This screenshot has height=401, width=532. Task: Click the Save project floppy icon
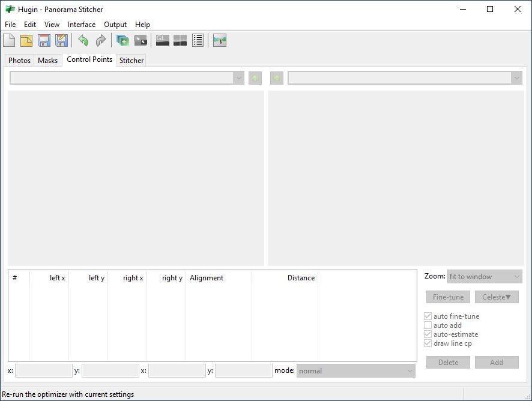pos(44,40)
